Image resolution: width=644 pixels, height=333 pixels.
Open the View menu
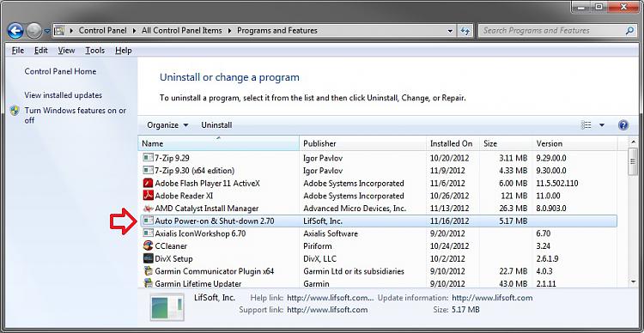coord(66,50)
